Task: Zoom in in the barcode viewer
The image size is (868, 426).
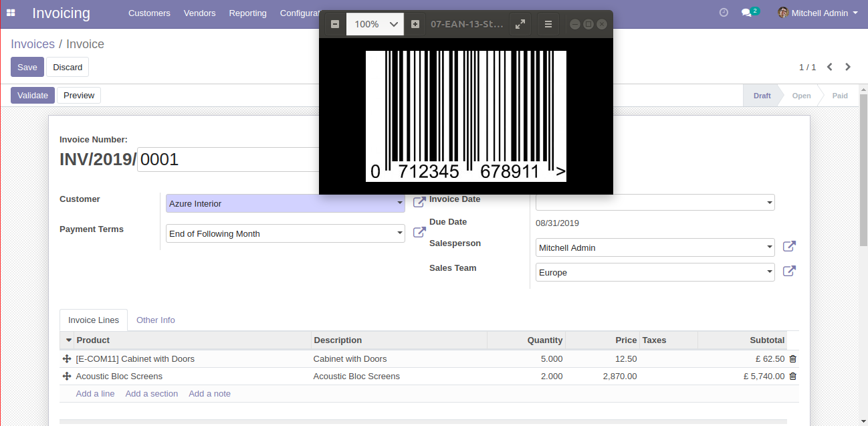Action: tap(415, 24)
